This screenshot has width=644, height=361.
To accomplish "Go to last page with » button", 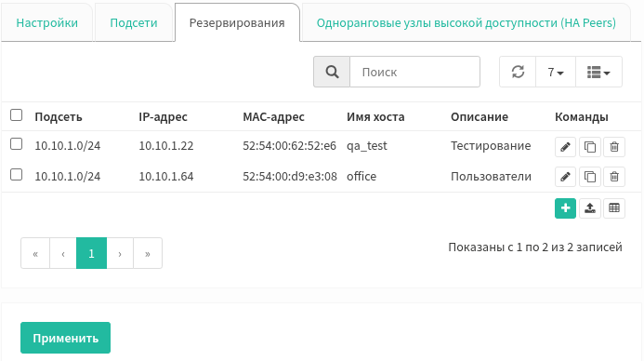I will click(148, 253).
